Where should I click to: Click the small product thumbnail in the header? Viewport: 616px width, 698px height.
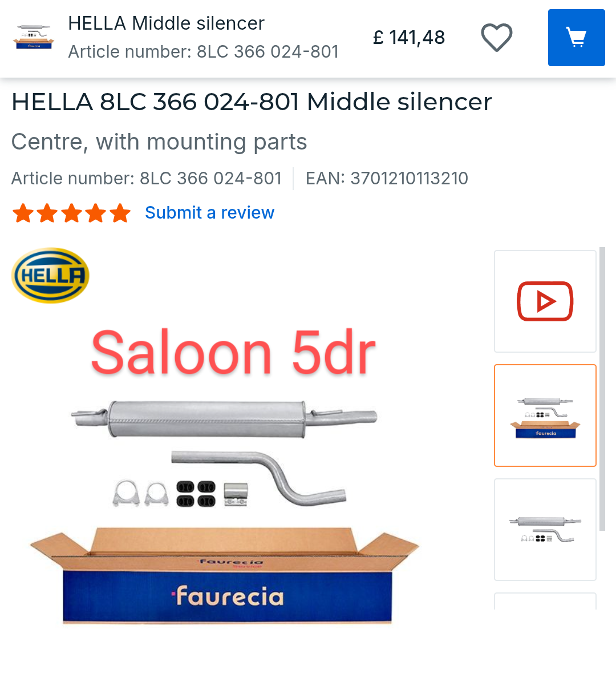coord(34,37)
